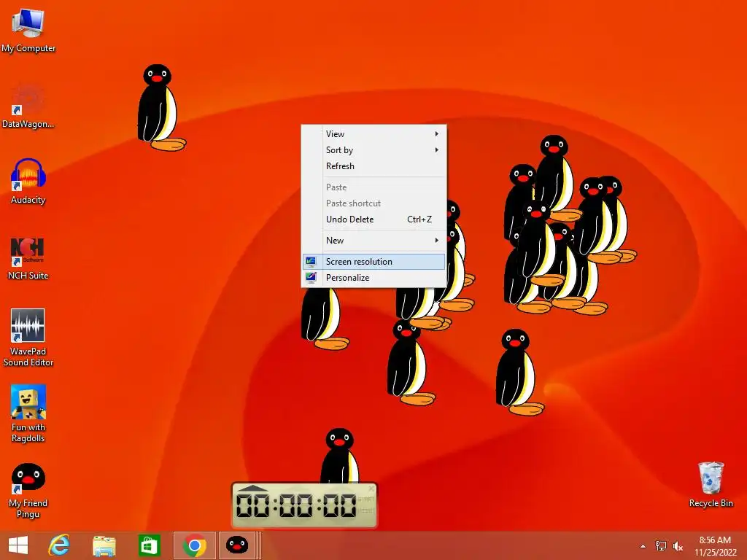Viewport: 747px width, 560px height.
Task: Open the Windows Store taskbar icon
Action: (x=149, y=545)
